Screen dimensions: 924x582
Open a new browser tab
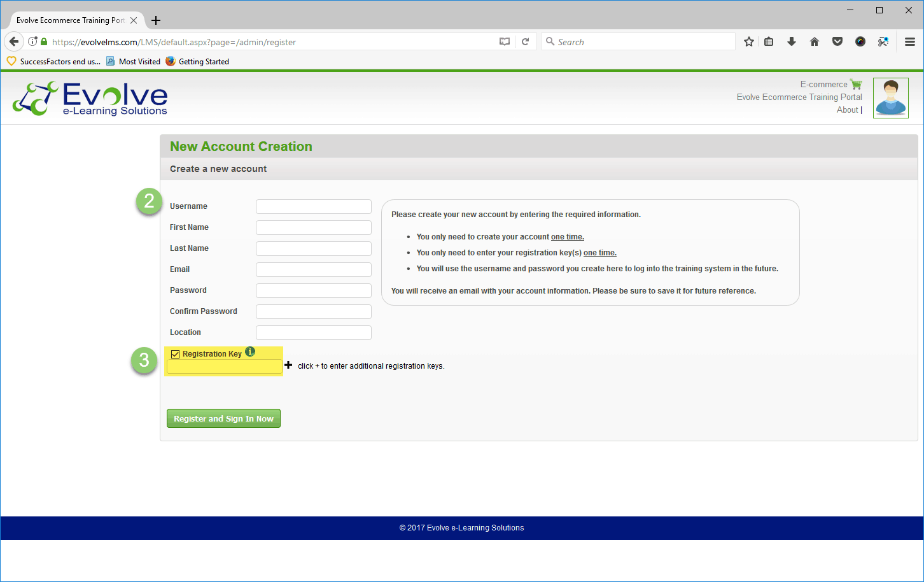156,20
